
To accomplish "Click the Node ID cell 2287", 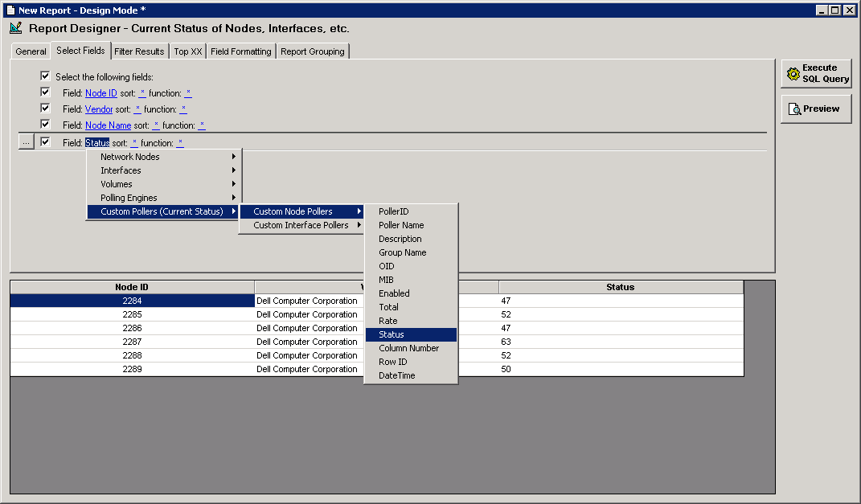I will click(x=132, y=342).
